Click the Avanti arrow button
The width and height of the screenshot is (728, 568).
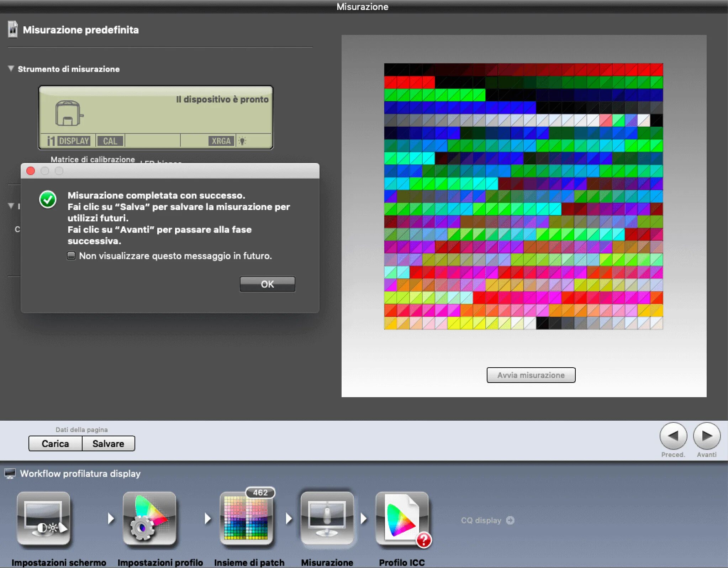pos(706,436)
